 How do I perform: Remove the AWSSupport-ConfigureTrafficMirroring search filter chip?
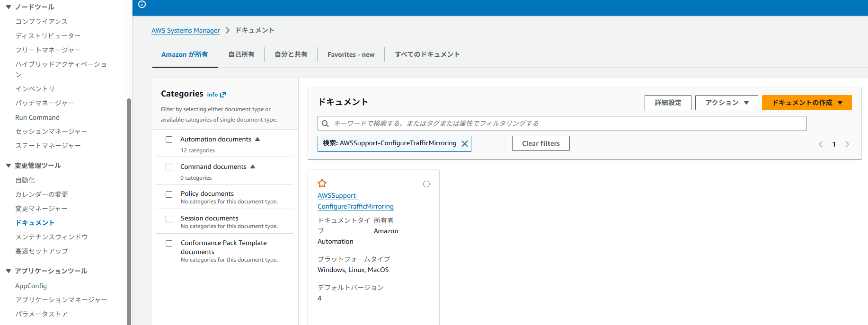[465, 144]
